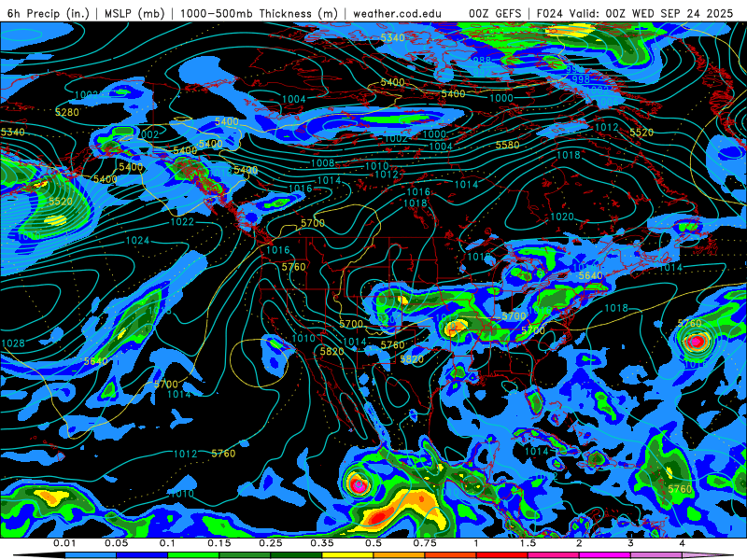747x560 pixels.
Task: Open the weather.cod.edu source text
Action: click(397, 13)
